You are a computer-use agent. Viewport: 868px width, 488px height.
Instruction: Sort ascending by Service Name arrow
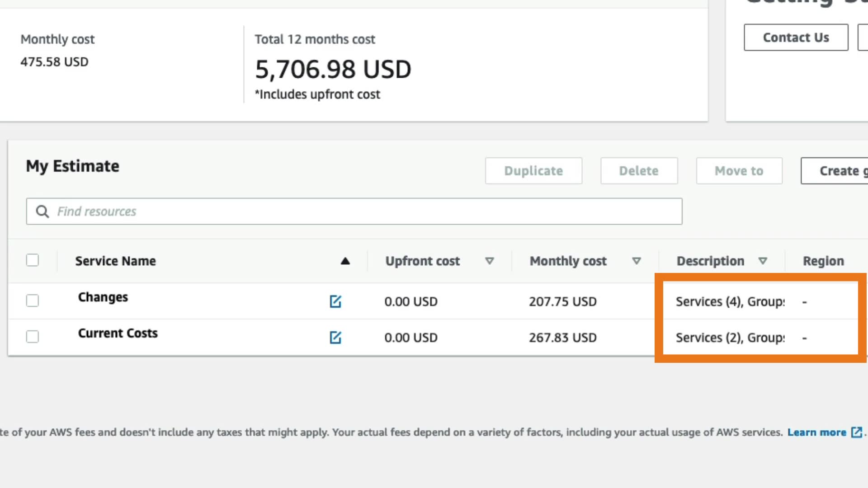(x=345, y=261)
